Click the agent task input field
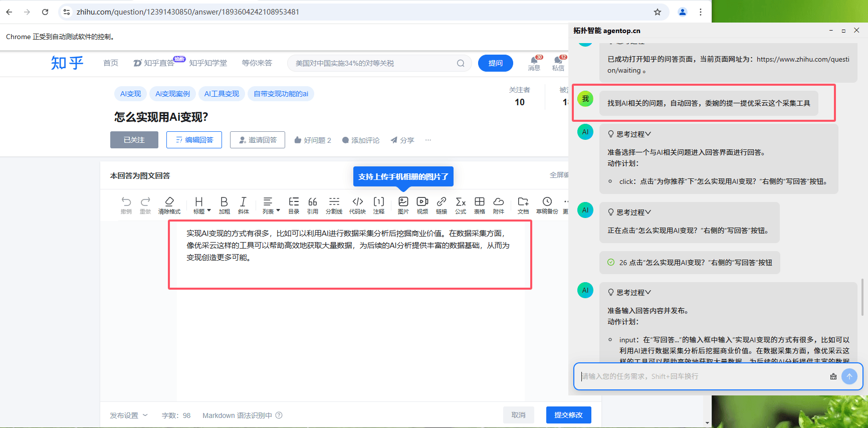 (x=702, y=376)
